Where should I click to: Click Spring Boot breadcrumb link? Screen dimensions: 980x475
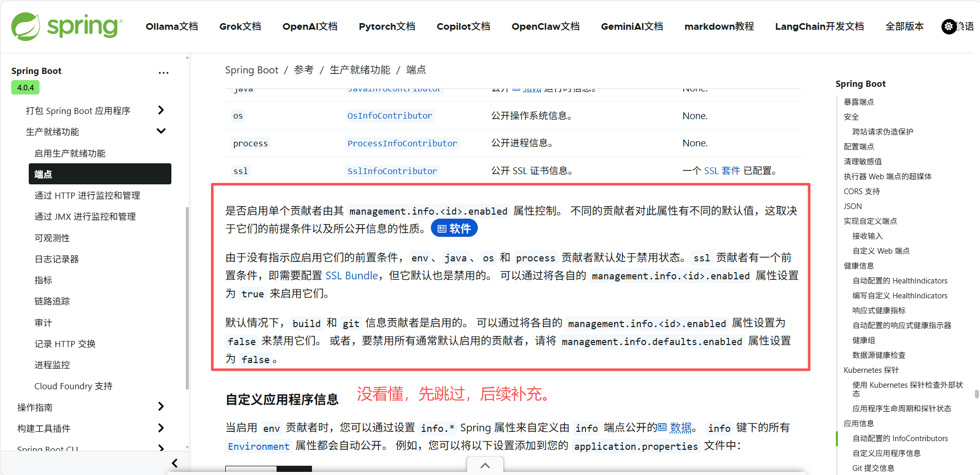pos(251,70)
